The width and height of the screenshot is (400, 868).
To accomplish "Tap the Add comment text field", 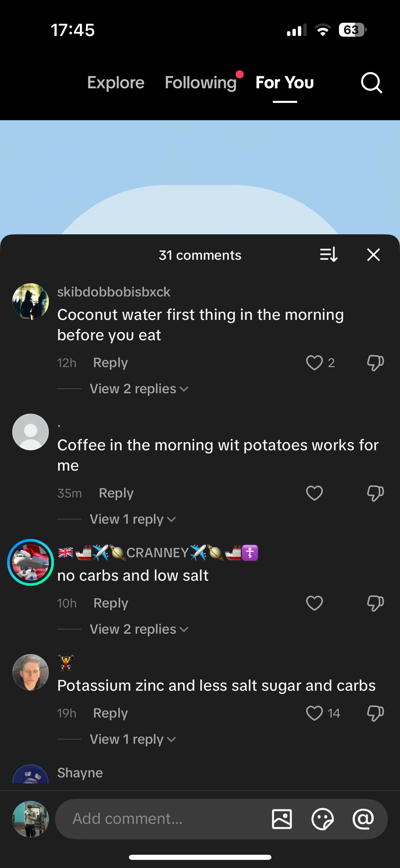I will (163, 819).
